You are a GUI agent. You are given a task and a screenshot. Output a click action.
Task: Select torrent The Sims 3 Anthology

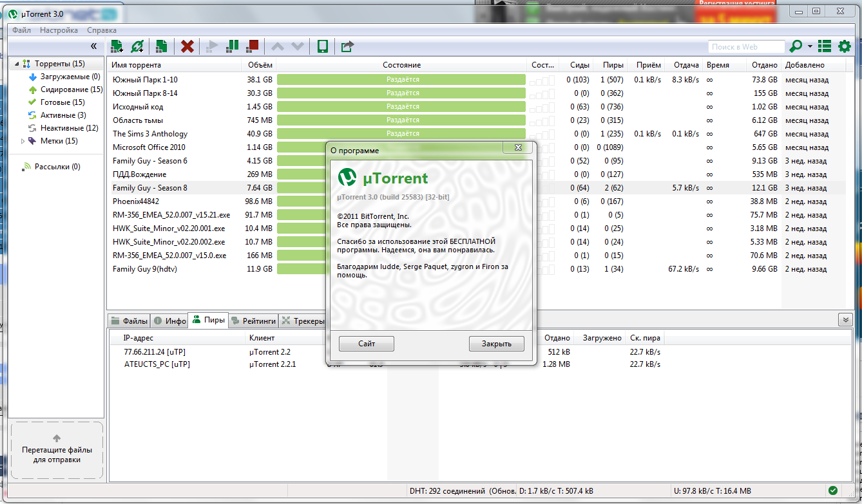(x=150, y=134)
